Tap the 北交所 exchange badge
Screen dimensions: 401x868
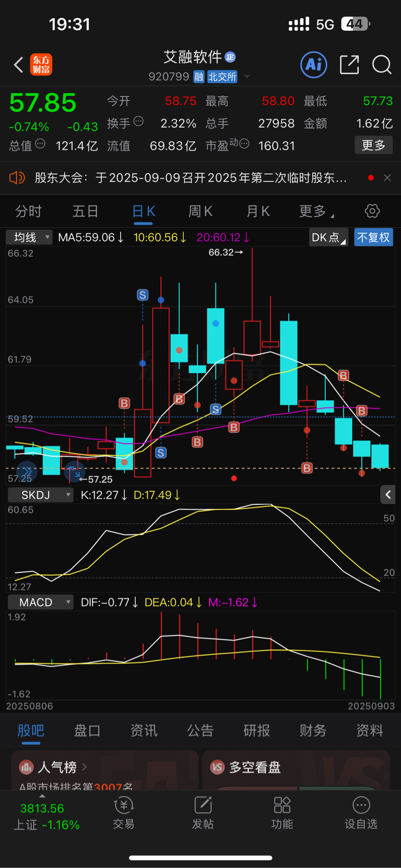222,77
